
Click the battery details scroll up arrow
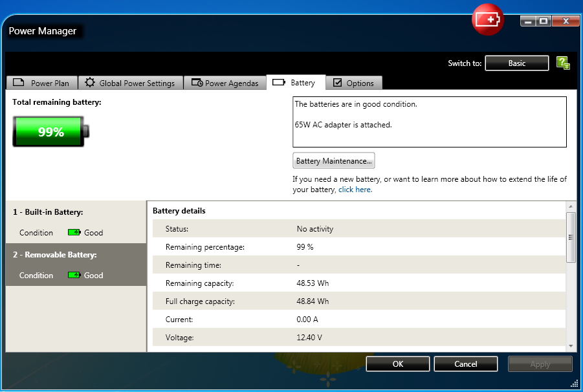pyautogui.click(x=571, y=206)
